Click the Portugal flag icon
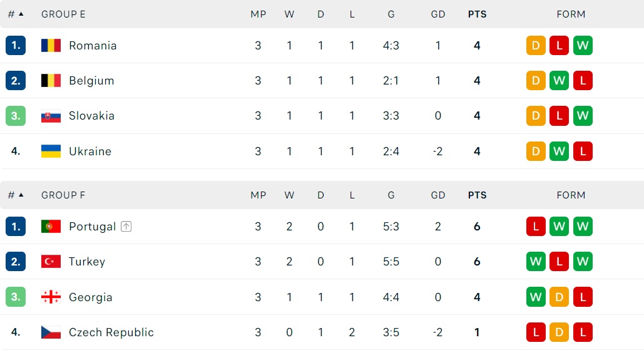644x350 pixels. pos(51,227)
